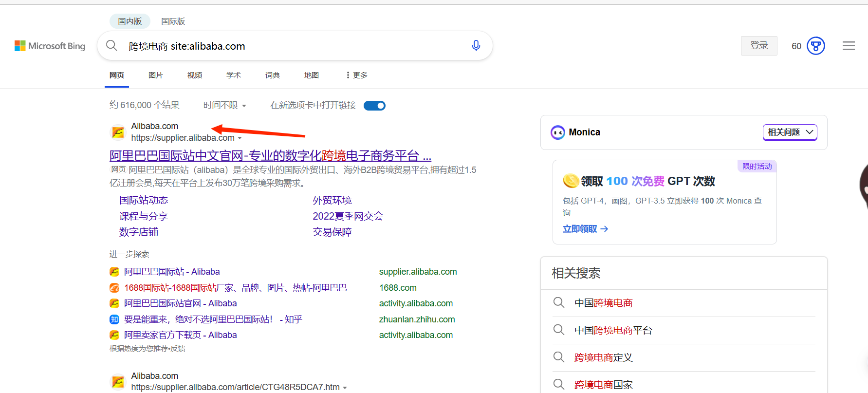Open 2022夏季网交会 sitelink
The width and height of the screenshot is (868, 393).
(x=348, y=216)
